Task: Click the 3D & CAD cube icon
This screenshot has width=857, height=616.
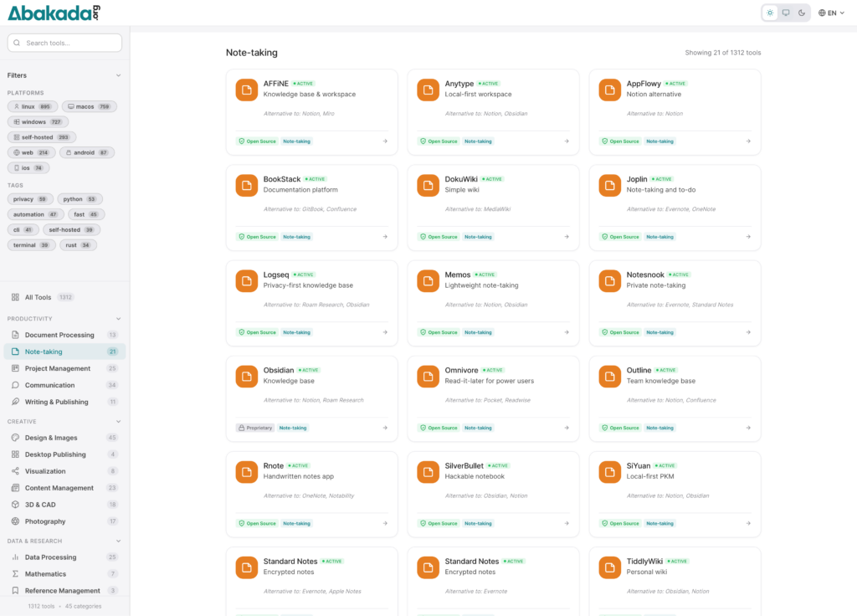Action: pos(16,505)
